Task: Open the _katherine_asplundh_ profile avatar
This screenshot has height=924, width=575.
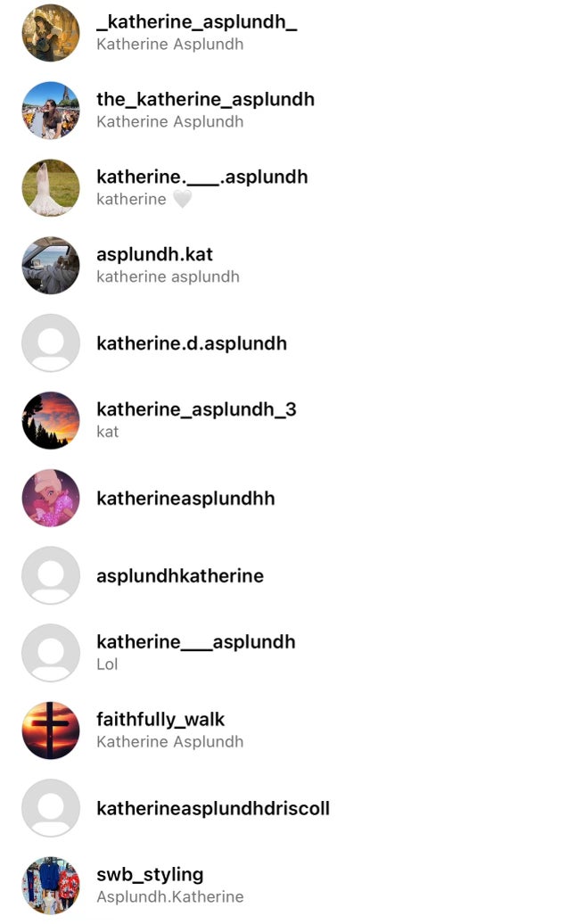Action: point(51,33)
